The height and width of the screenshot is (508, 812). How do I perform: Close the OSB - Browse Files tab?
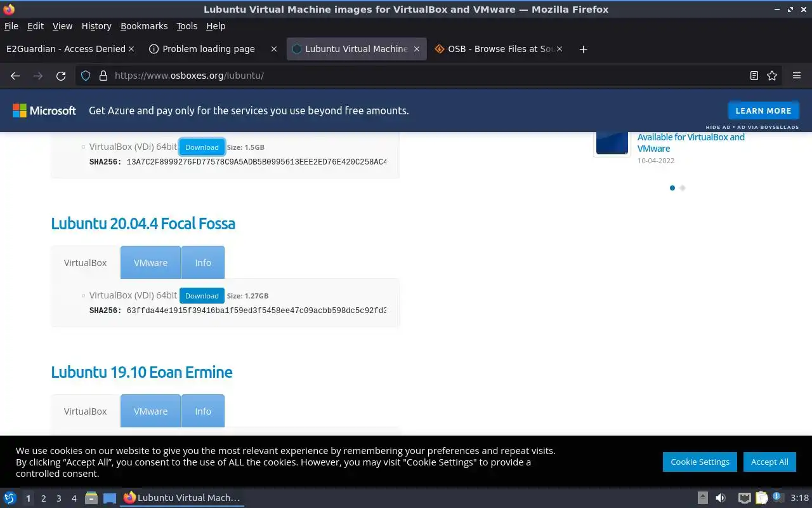pos(560,49)
